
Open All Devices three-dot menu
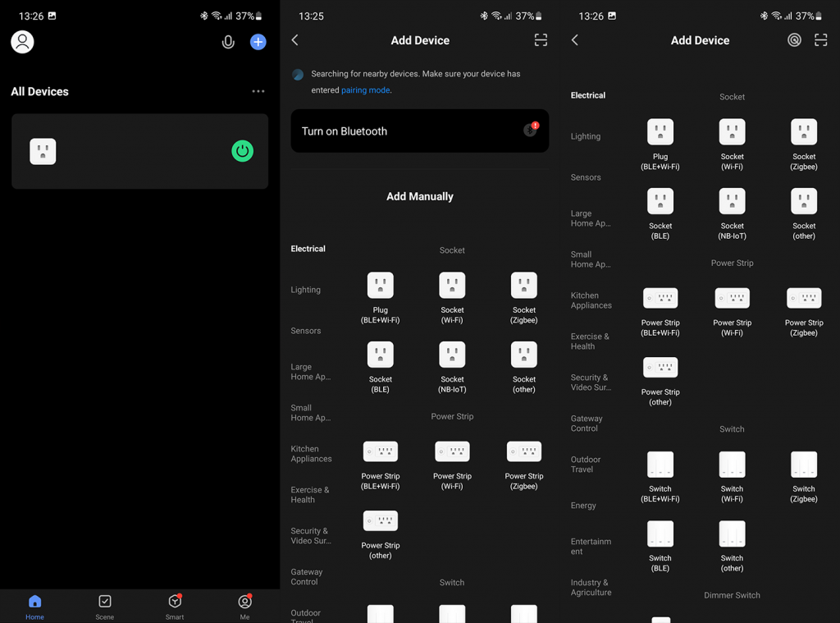(x=258, y=91)
